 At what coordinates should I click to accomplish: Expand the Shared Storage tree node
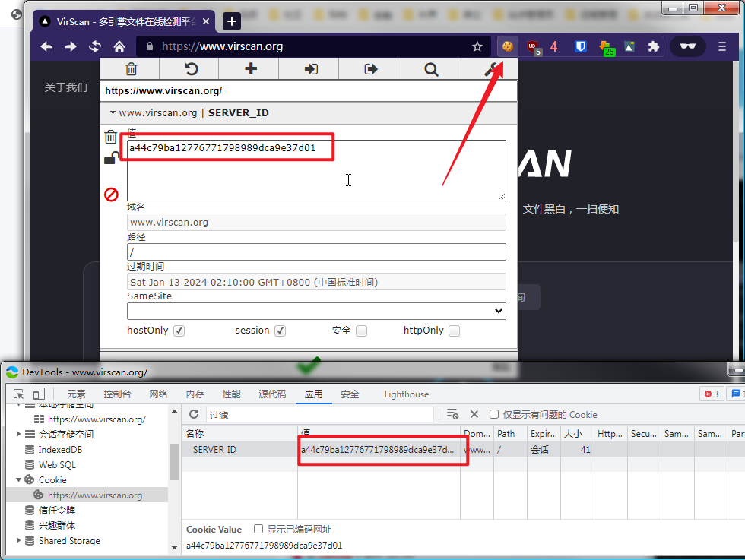pyautogui.click(x=18, y=540)
